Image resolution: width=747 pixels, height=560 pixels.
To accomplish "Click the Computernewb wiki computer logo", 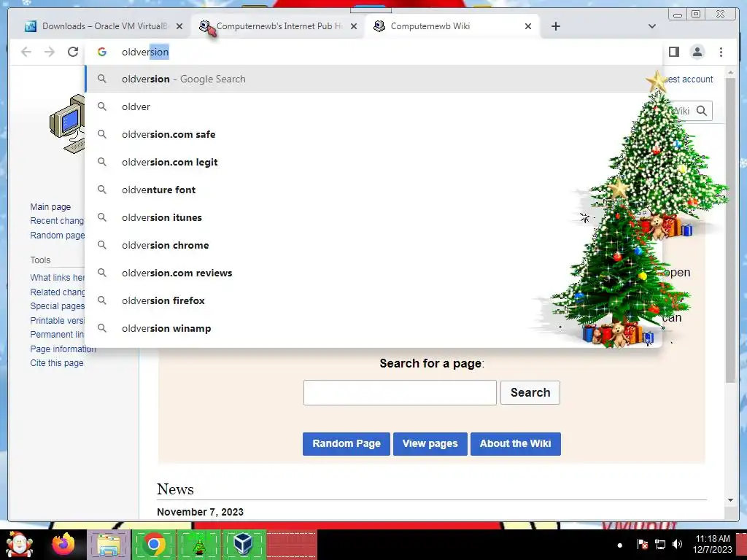I will [67, 124].
